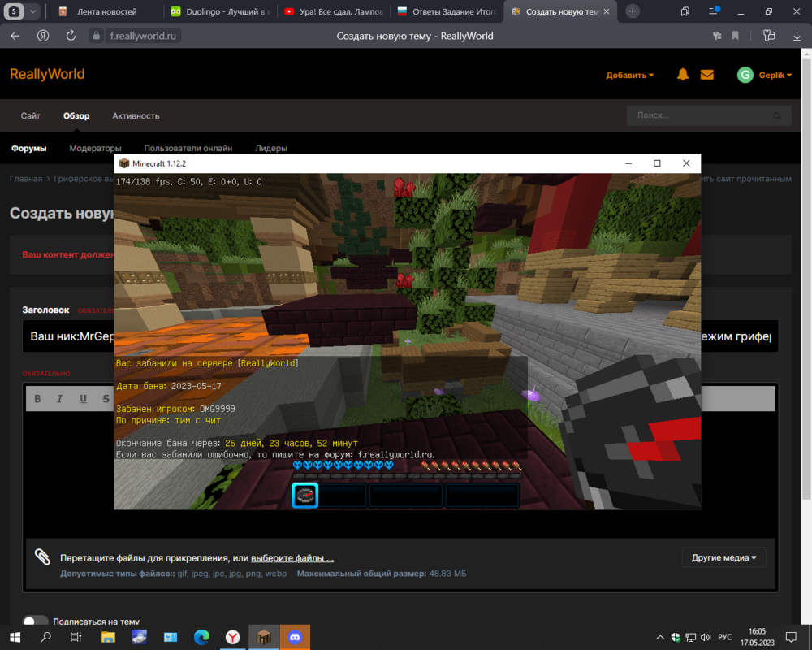Click the f.reallyworld.ru address field

(143, 36)
